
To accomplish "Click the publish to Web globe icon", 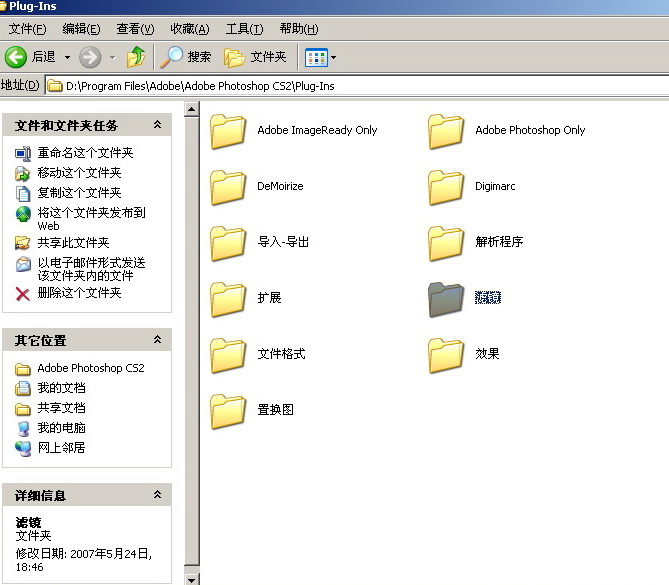I will coord(23,214).
